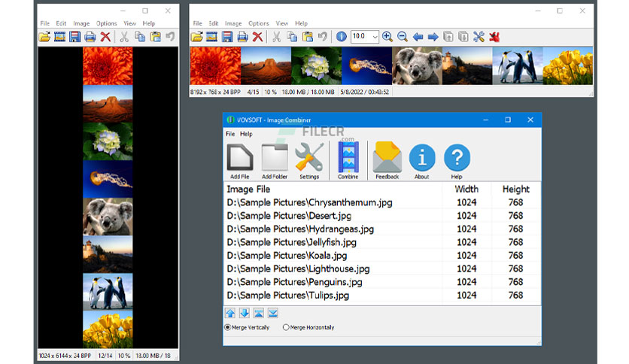
Task: Open Image menu in left viewer window
Action: 81,23
